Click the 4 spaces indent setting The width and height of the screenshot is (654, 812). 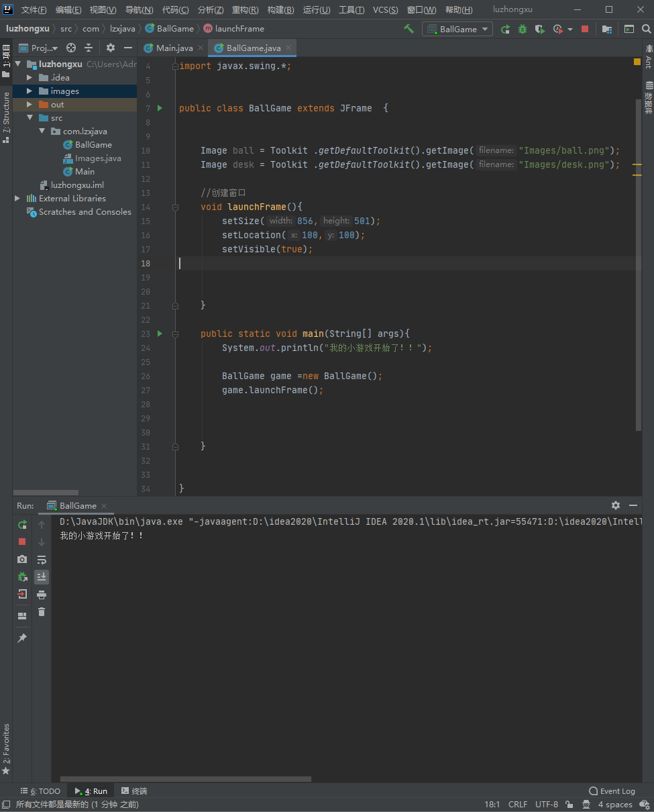615,804
